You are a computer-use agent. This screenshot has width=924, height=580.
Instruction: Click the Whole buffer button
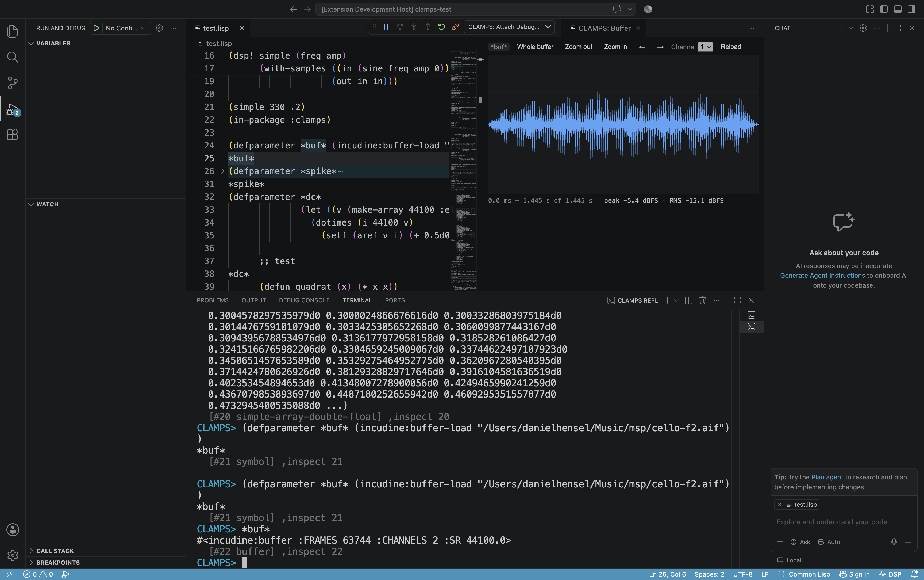pos(535,47)
